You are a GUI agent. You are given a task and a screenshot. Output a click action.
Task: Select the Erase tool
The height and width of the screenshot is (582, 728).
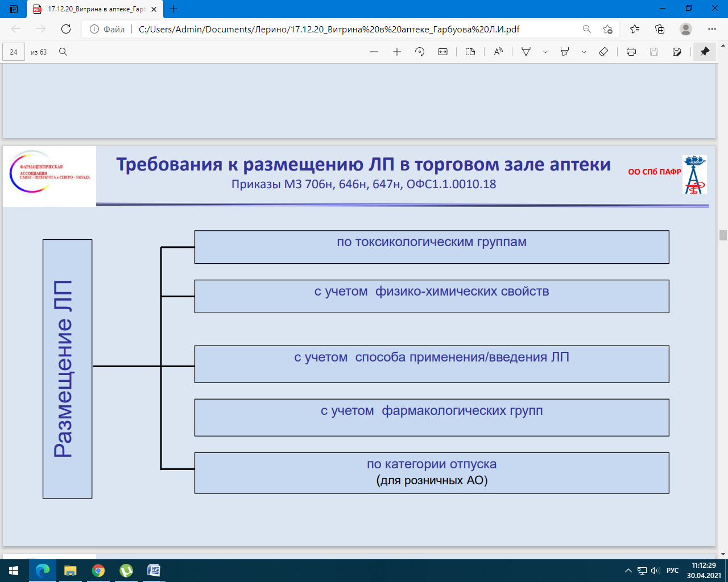click(603, 52)
